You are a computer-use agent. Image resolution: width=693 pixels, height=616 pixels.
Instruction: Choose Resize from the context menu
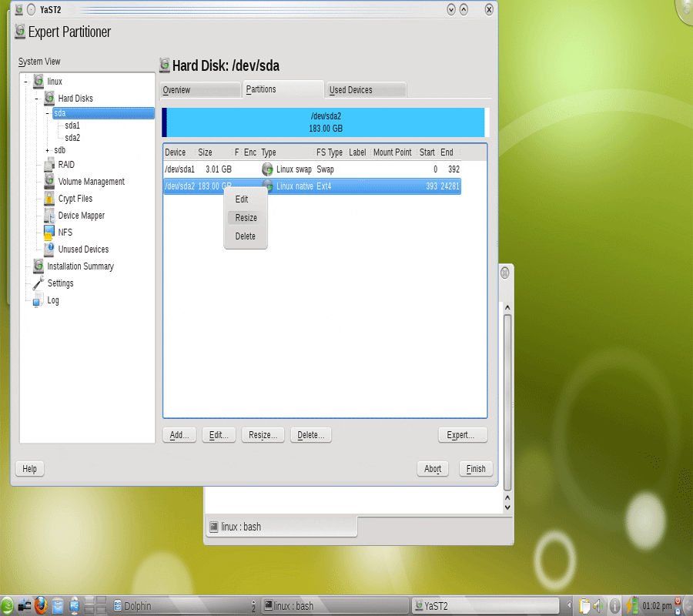[246, 217]
